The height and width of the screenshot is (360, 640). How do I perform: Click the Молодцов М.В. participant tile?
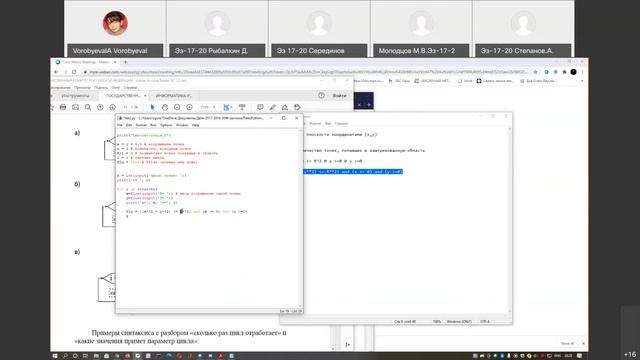(x=421, y=29)
